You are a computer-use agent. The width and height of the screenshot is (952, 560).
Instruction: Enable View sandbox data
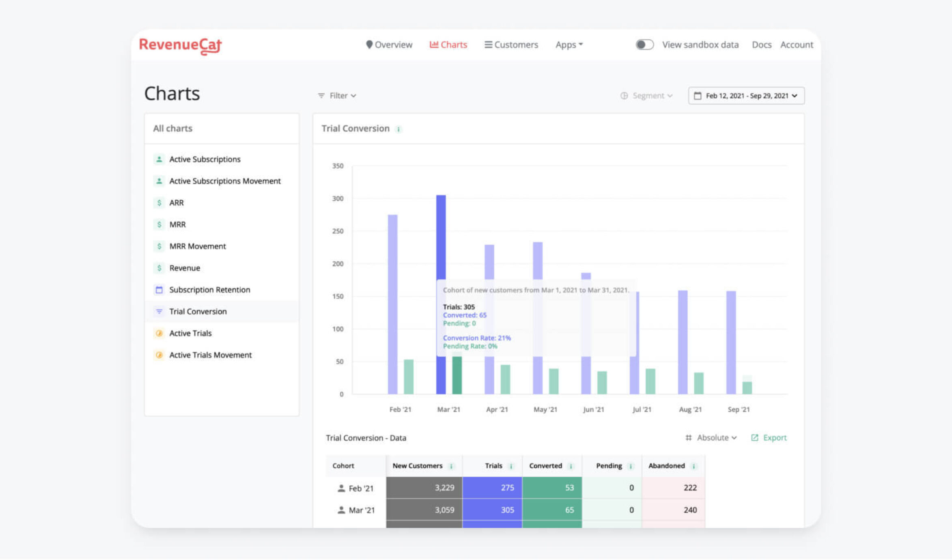[x=645, y=45]
